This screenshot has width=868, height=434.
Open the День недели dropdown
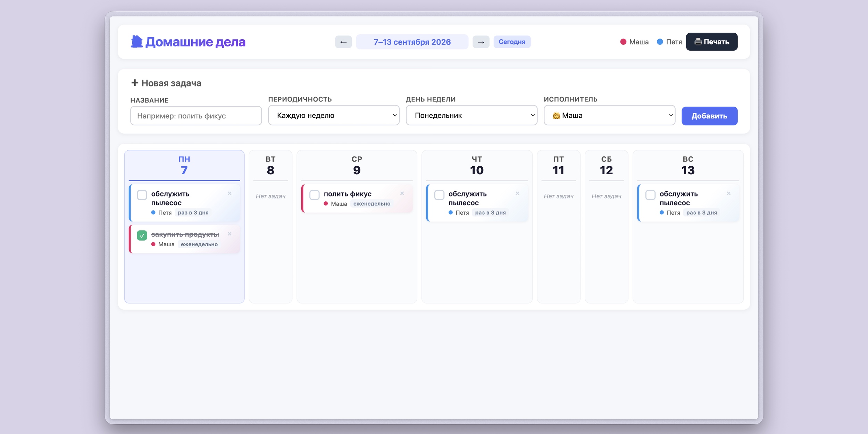point(471,115)
